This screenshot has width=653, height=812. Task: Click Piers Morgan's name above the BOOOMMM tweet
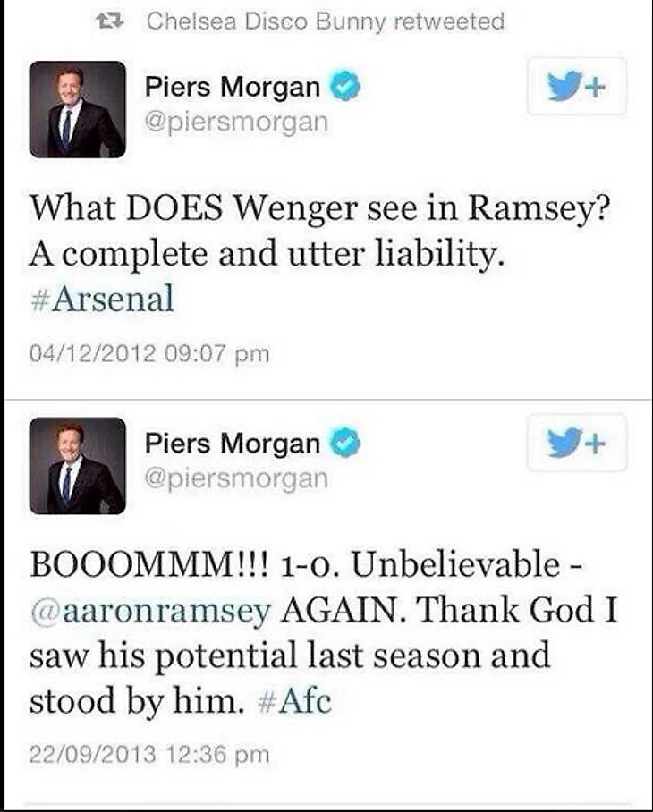tap(233, 444)
